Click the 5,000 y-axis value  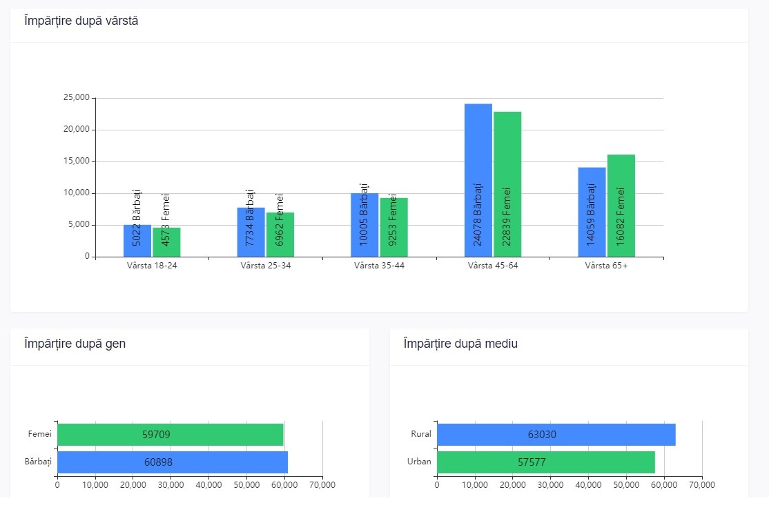coord(79,224)
